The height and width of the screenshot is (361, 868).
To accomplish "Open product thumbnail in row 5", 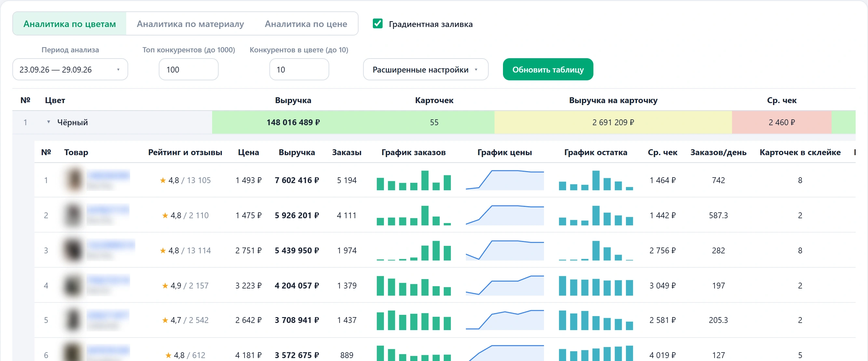I will coord(74,320).
